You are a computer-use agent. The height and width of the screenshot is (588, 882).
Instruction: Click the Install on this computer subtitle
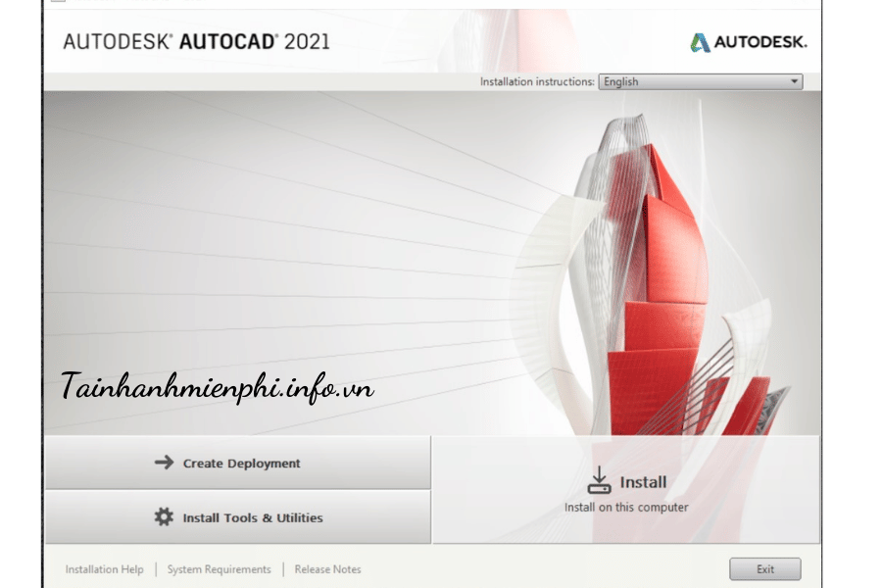pyautogui.click(x=626, y=508)
